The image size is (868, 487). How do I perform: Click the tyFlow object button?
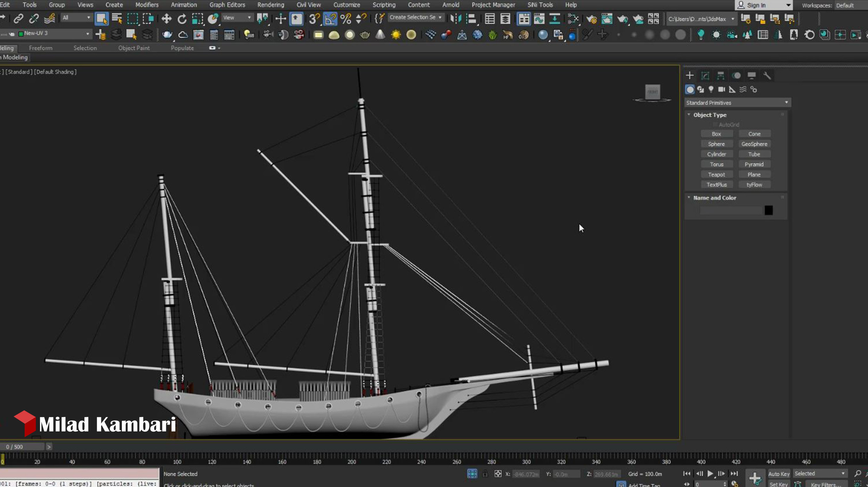[754, 185]
